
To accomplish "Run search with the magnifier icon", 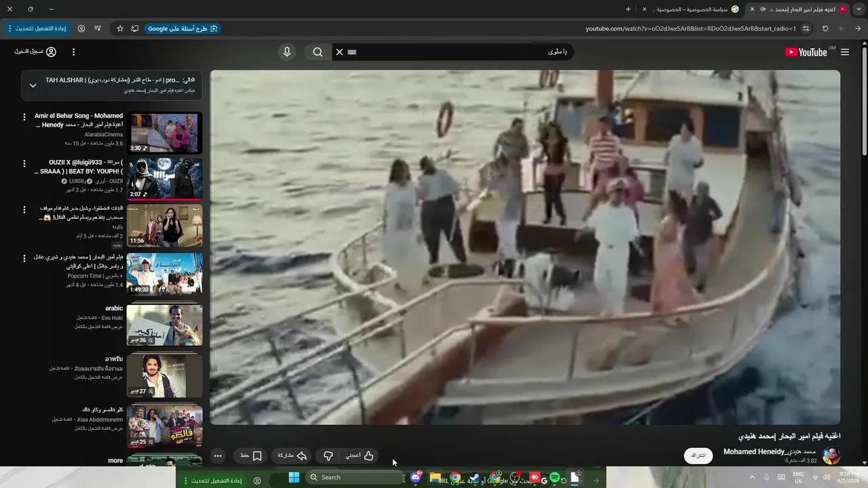I will pos(317,52).
